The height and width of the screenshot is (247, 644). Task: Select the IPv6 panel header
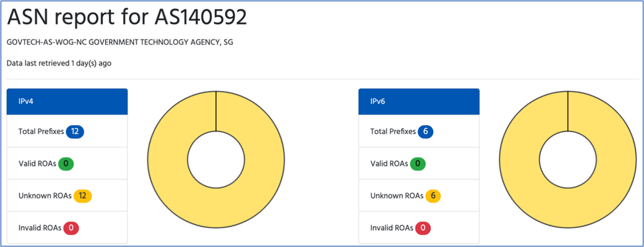tap(419, 102)
